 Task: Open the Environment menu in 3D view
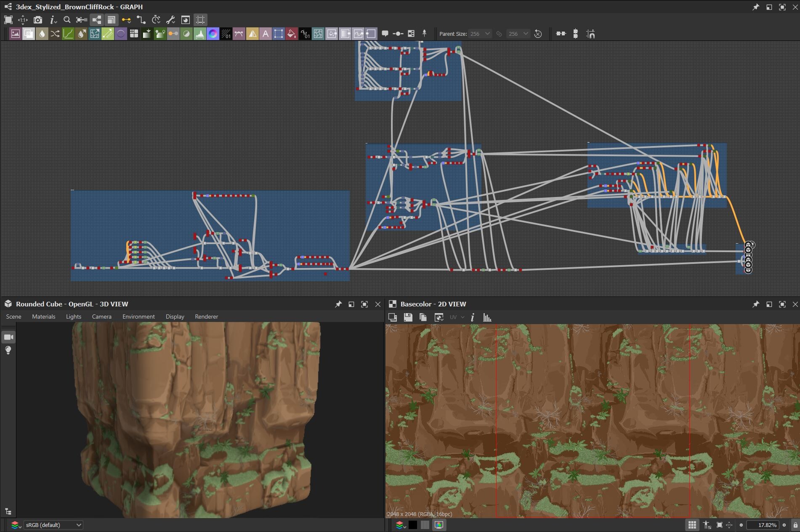[138, 317]
